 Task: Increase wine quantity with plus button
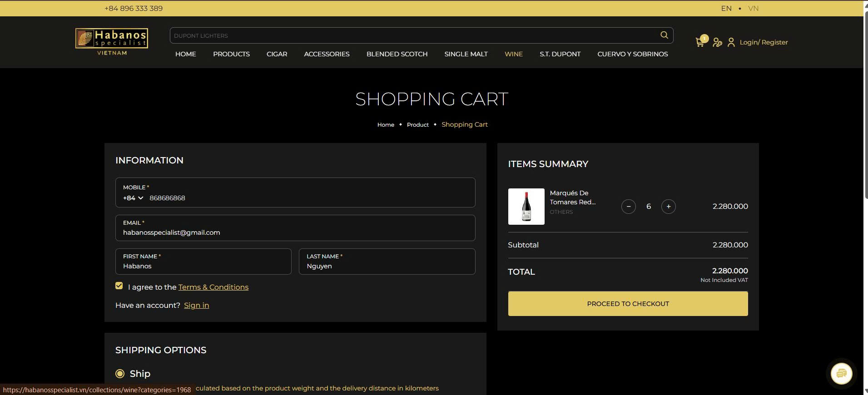(x=669, y=207)
